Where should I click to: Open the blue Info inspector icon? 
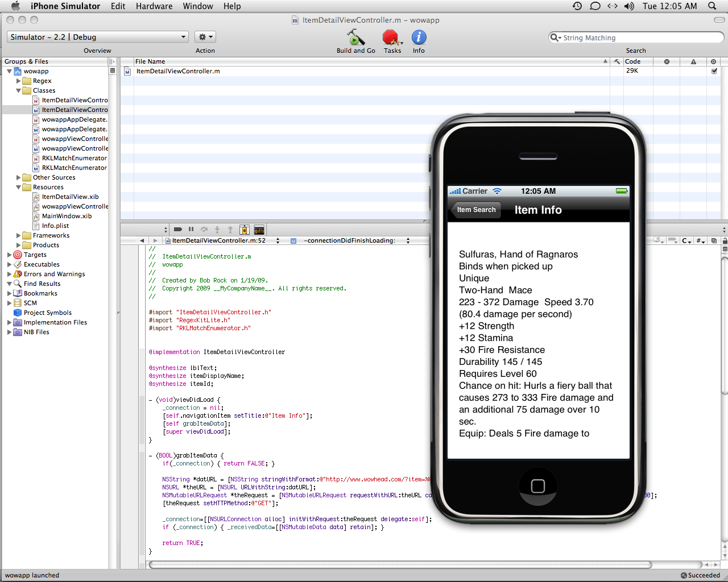(419, 38)
